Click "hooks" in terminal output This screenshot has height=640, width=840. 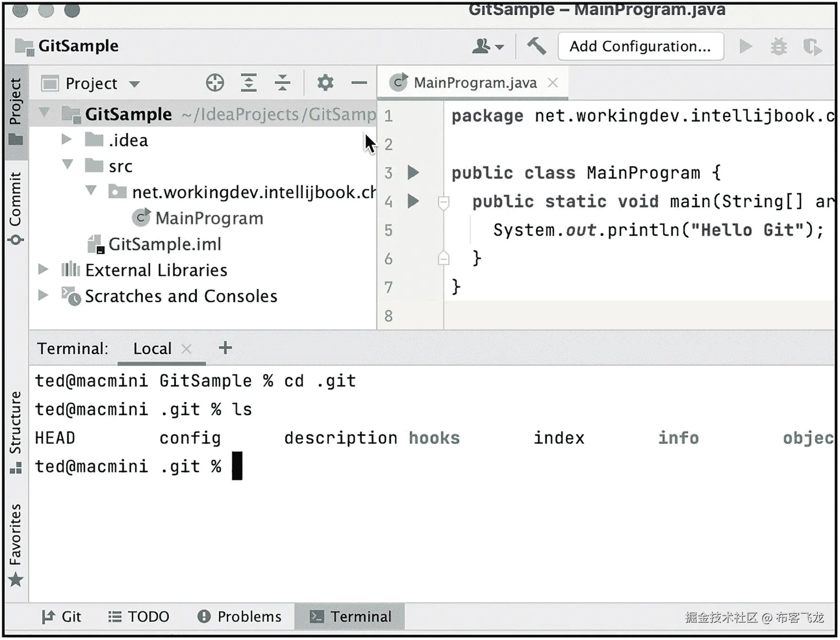(434, 438)
